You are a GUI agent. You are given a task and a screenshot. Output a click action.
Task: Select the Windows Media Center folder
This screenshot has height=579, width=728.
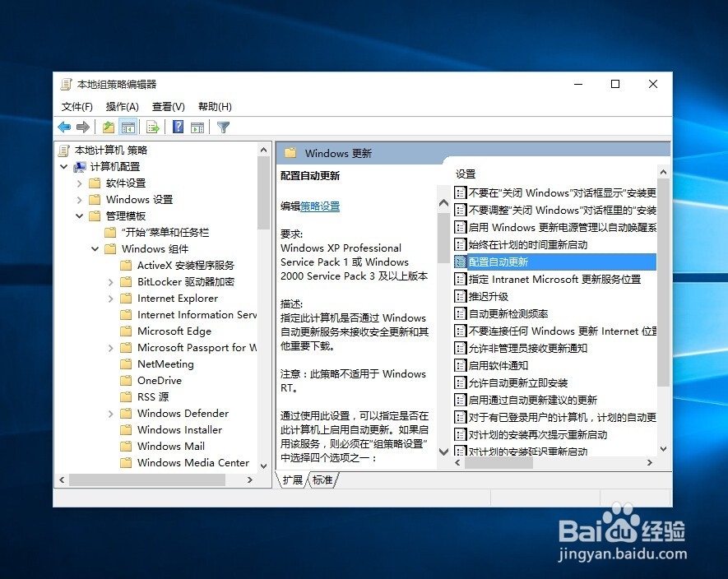pyautogui.click(x=193, y=463)
